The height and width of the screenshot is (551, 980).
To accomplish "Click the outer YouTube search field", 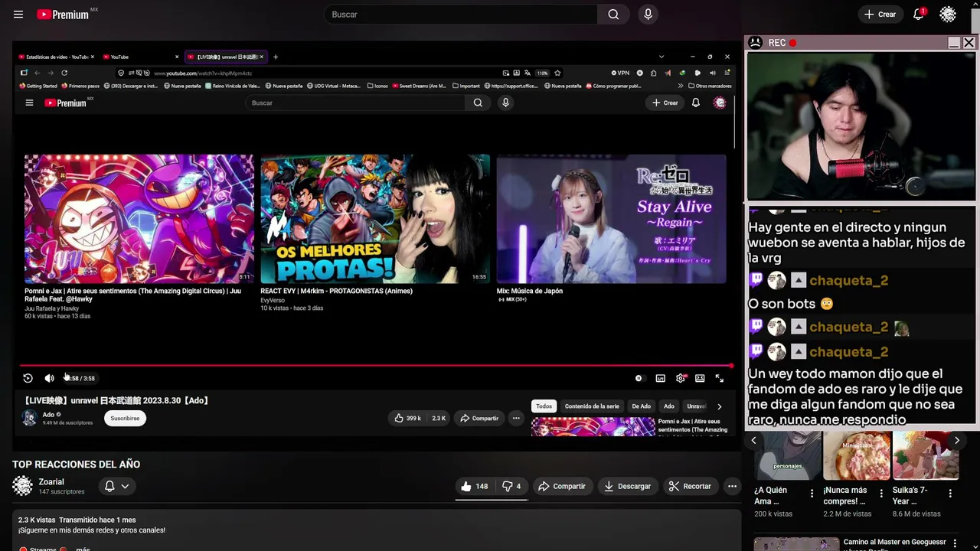I will (461, 15).
